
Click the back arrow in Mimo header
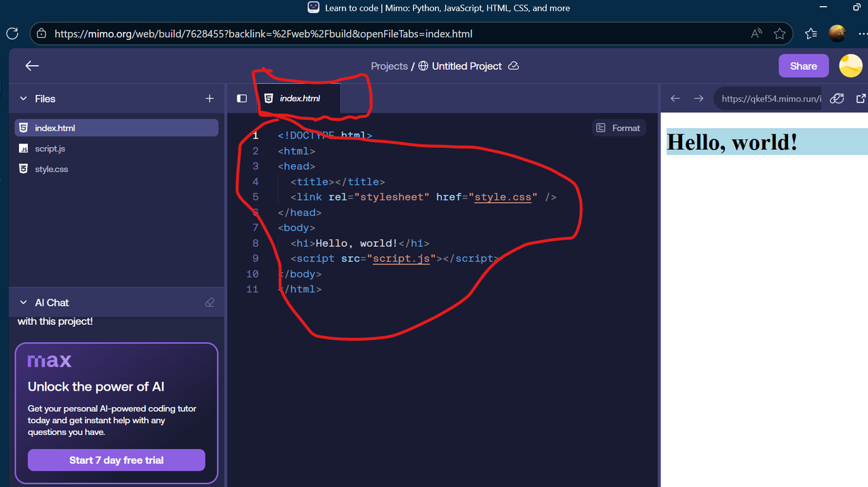click(x=32, y=66)
